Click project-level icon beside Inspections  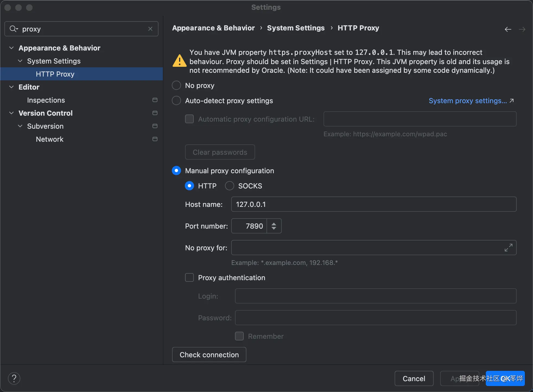[x=155, y=100]
